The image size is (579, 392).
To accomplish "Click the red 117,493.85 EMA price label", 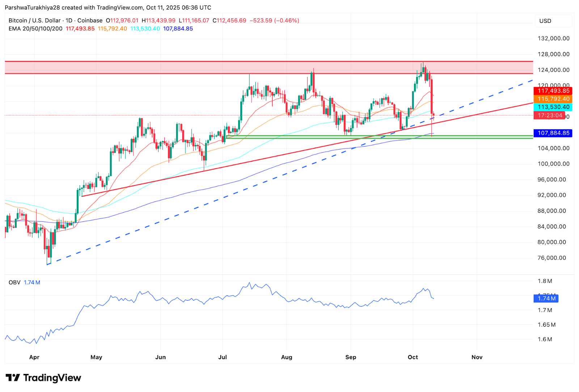I will [553, 91].
